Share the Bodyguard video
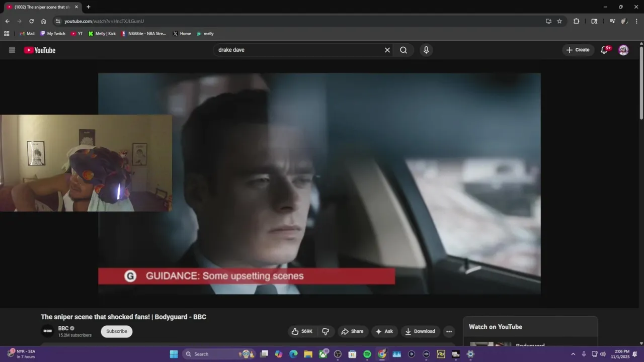Image resolution: width=644 pixels, height=362 pixels. [352, 331]
